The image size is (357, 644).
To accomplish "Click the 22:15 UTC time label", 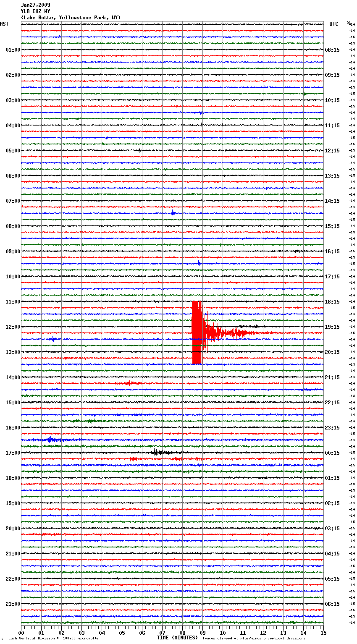I will (332, 403).
